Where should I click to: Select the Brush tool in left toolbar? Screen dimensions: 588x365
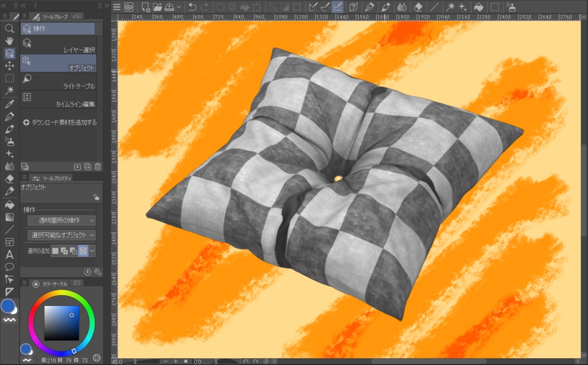pos(9,129)
